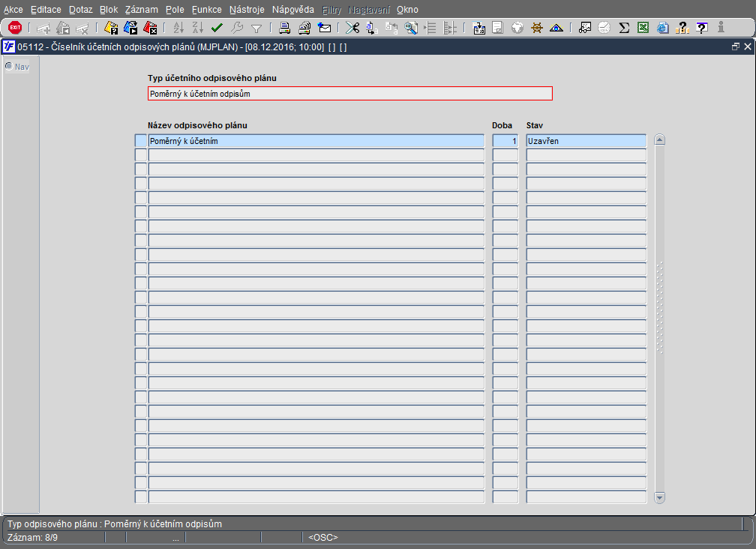Select the row marker beside 'Poměrný k účetním'
Screen dimensions: 756x549
click(140, 141)
